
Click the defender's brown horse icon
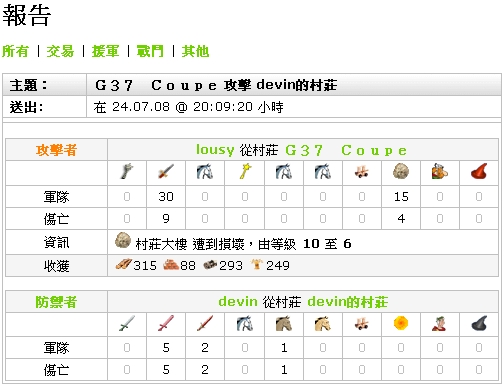click(284, 323)
